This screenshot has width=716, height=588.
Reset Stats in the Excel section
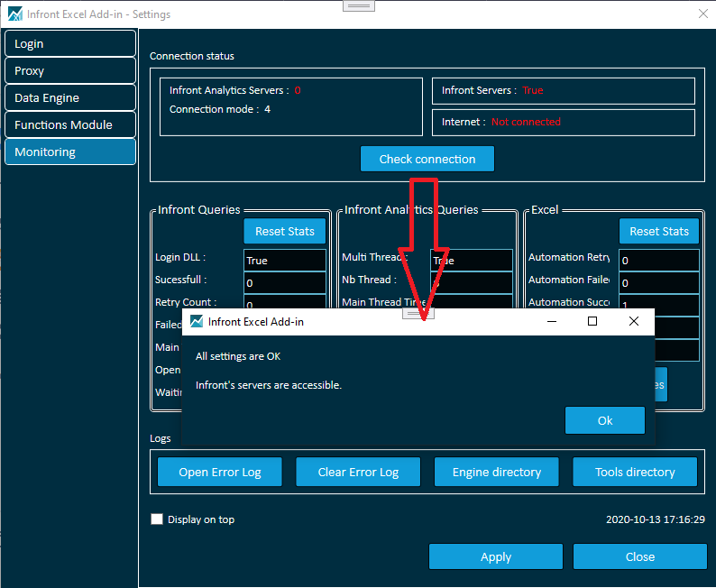[658, 231]
